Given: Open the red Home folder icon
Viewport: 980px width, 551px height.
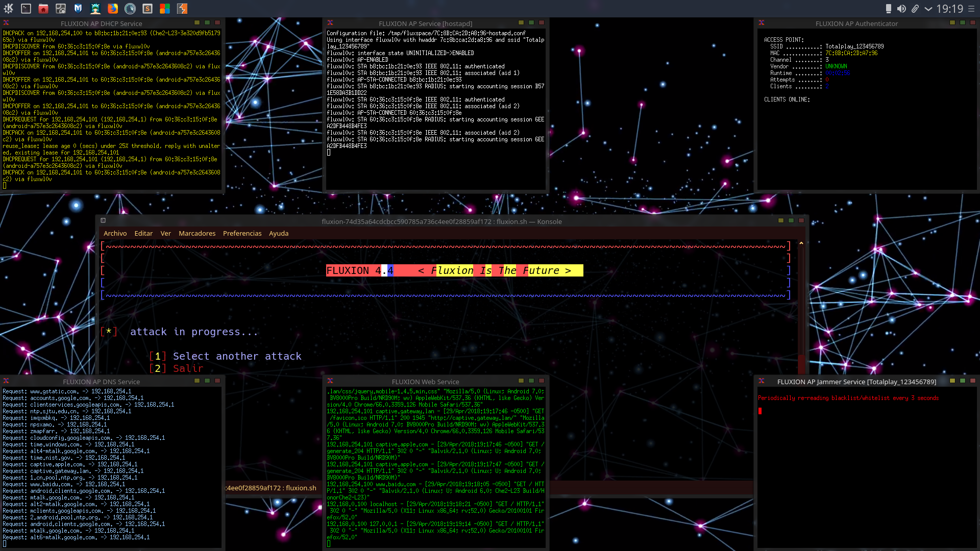Looking at the screenshot, I should point(43,8).
